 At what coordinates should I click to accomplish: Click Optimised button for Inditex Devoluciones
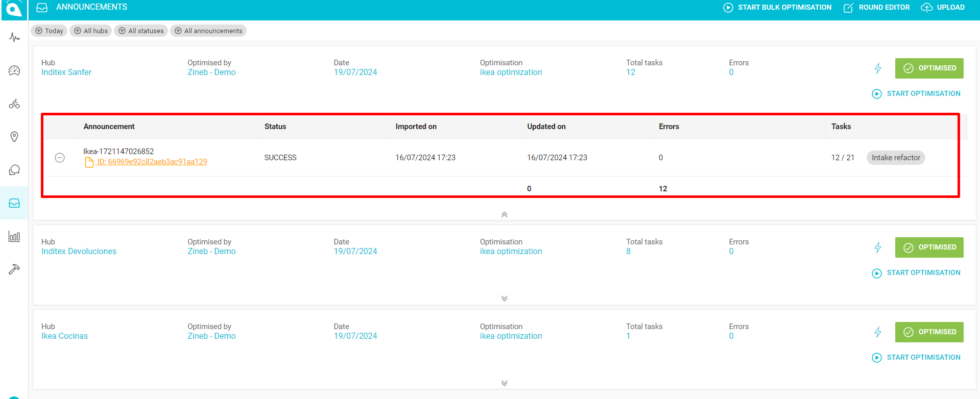pos(929,247)
